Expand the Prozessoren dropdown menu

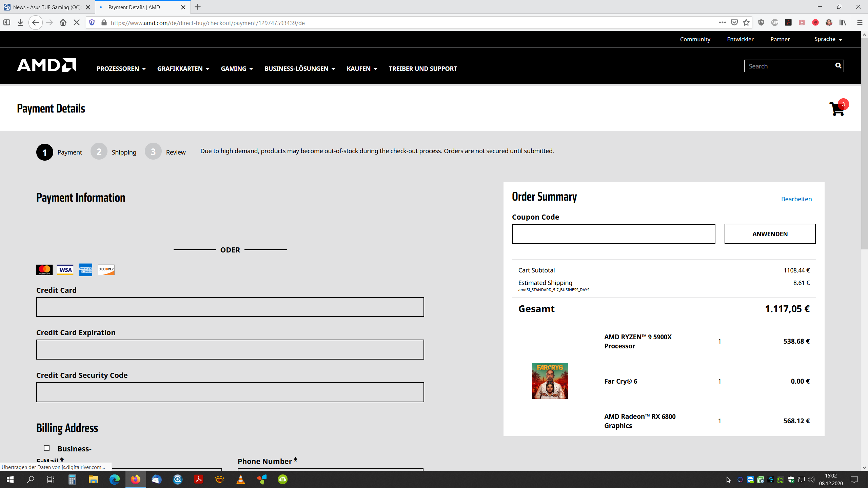point(121,68)
